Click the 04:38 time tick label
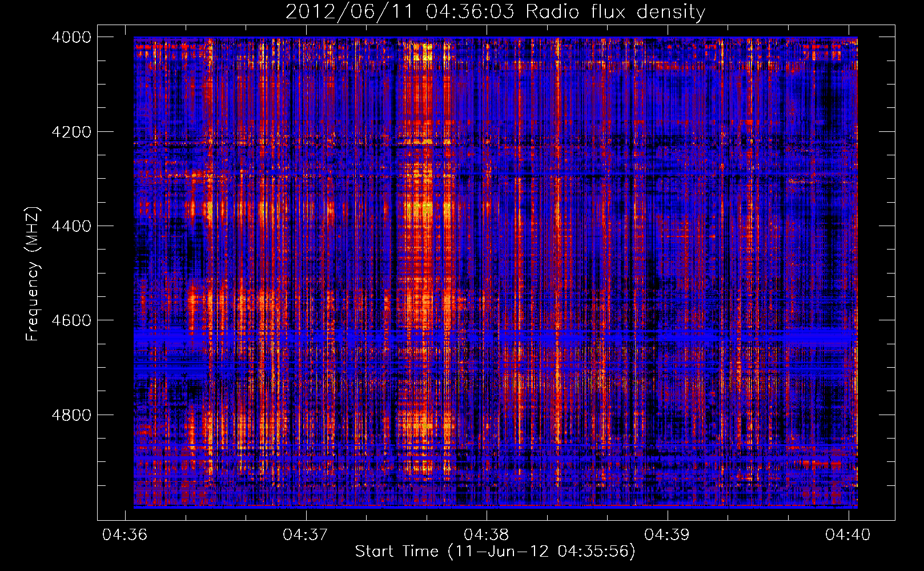Screen dimensions: 924x571 pos(486,534)
